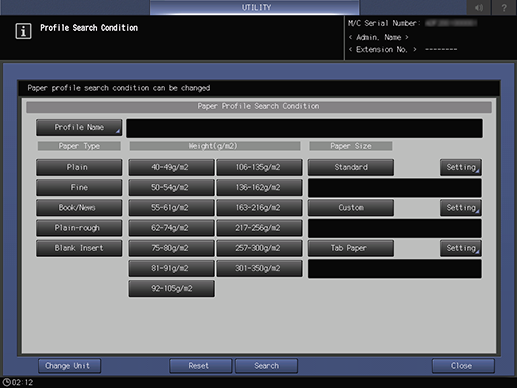Toggle Plain paper type
This screenshot has height=388, width=517.
coord(79,167)
